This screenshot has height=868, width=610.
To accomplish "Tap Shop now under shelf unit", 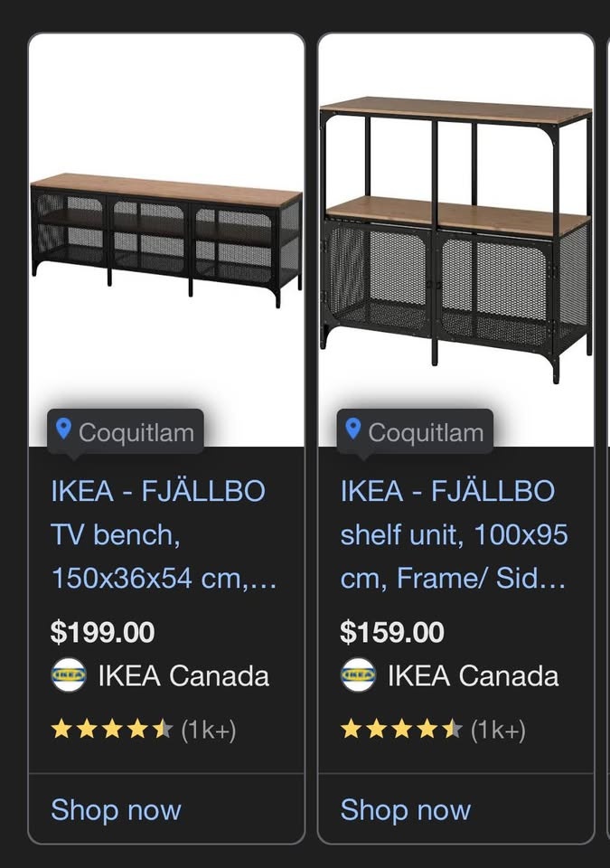I will pyautogui.click(x=405, y=810).
